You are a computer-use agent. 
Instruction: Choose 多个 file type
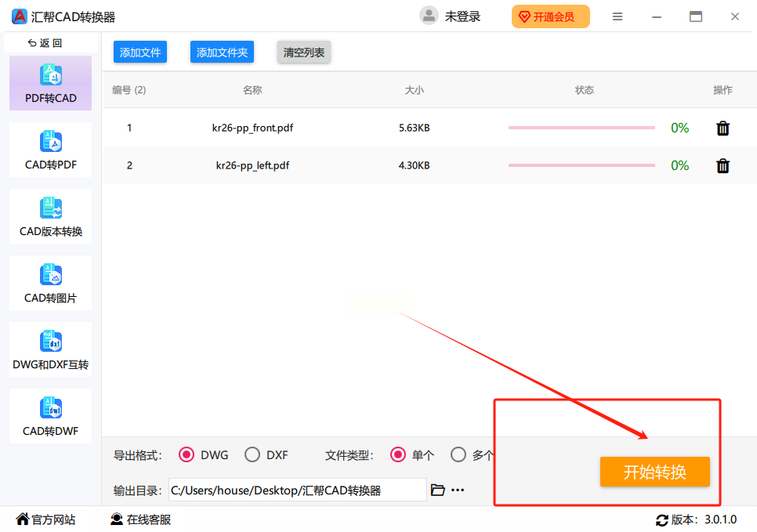(473, 454)
